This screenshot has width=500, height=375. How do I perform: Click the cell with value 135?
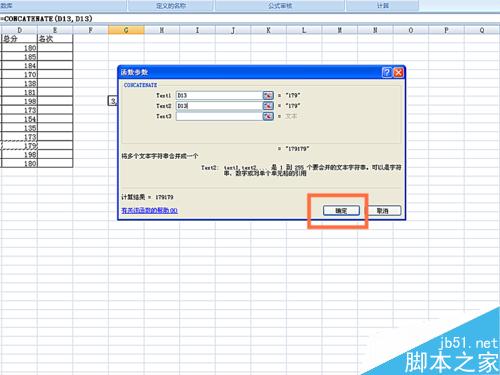click(19, 128)
